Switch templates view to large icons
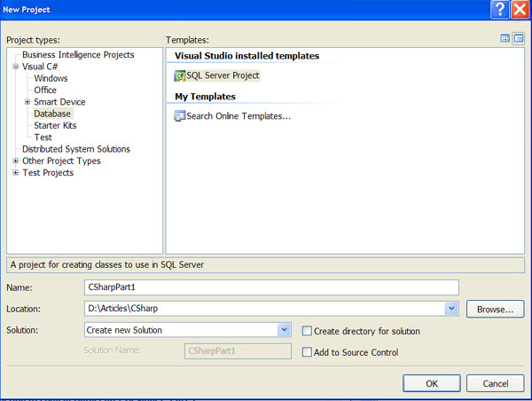This screenshot has width=532, height=401. pyautogui.click(x=505, y=38)
